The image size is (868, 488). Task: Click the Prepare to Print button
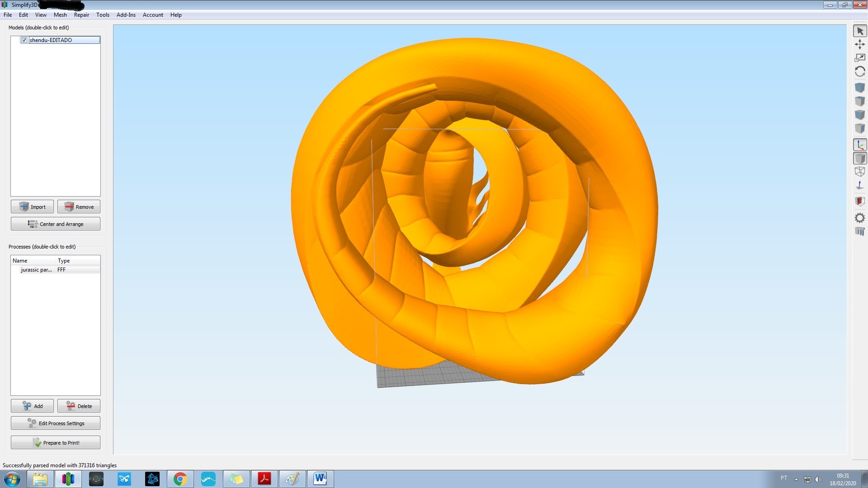(x=55, y=442)
